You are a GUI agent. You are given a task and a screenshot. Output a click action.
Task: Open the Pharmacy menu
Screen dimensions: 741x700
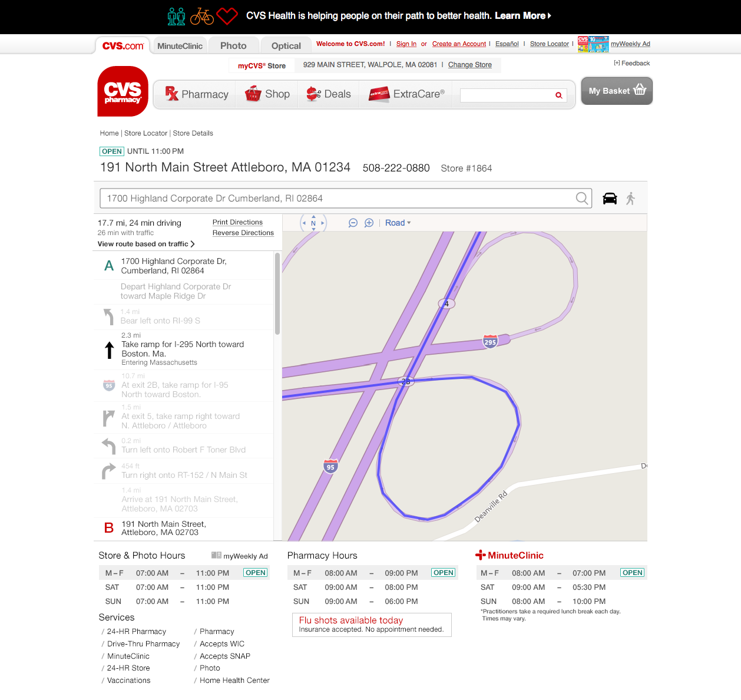(x=197, y=94)
